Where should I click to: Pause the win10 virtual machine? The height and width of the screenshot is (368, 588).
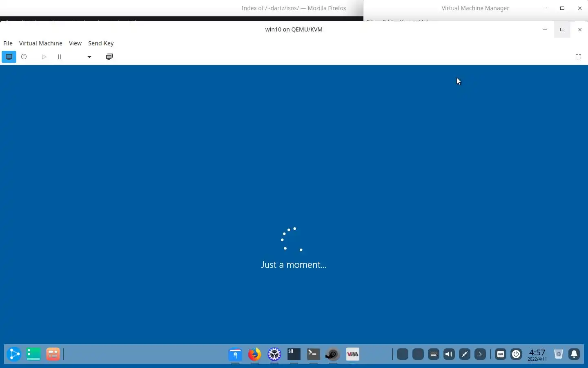pos(60,57)
